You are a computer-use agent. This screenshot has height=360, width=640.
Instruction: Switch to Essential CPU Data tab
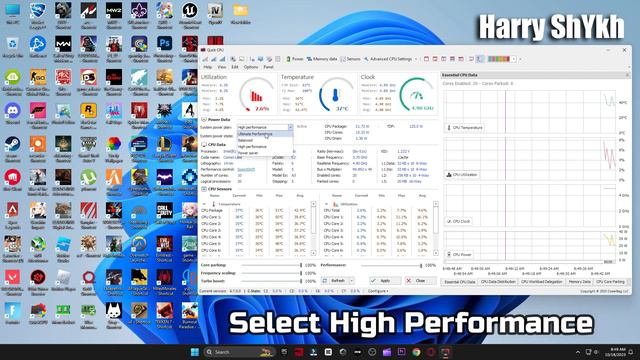click(460, 282)
